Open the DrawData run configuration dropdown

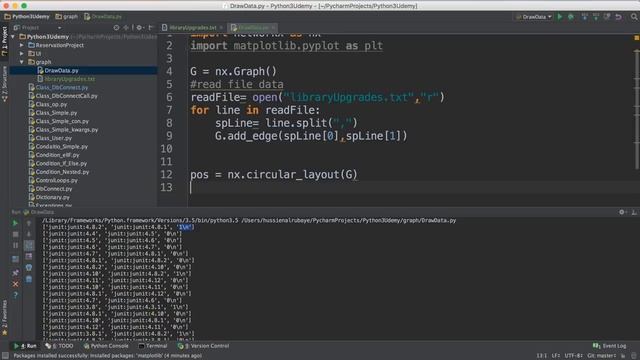[x=534, y=17]
